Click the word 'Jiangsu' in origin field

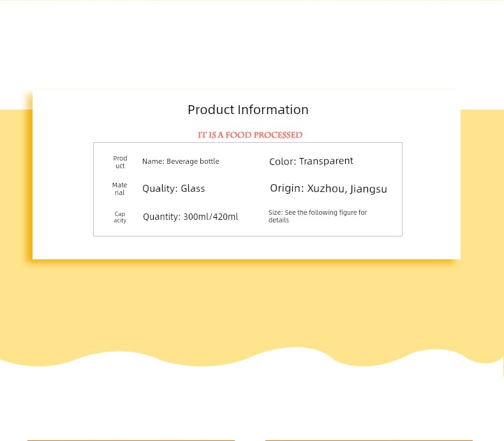[369, 189]
